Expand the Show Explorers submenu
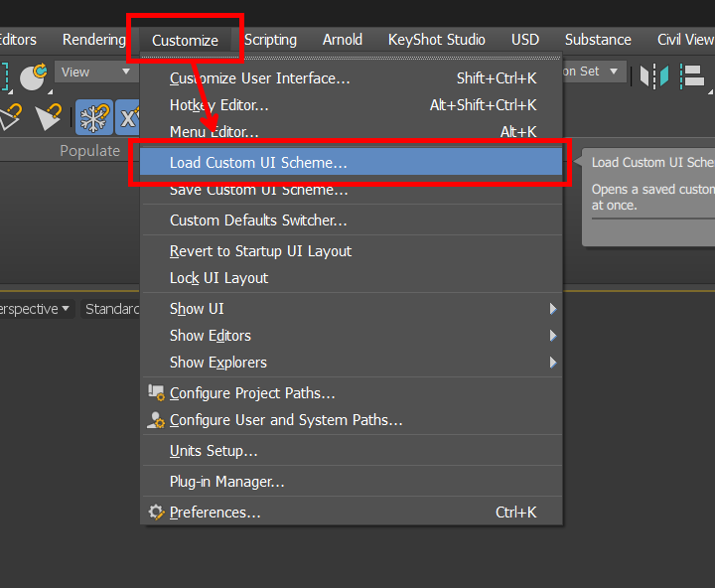This screenshot has height=588, width=715. pyautogui.click(x=352, y=363)
